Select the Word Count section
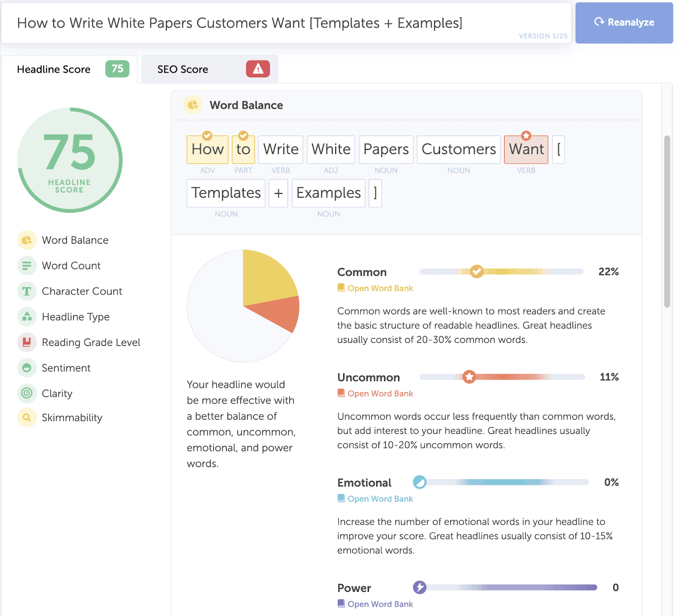 (71, 266)
